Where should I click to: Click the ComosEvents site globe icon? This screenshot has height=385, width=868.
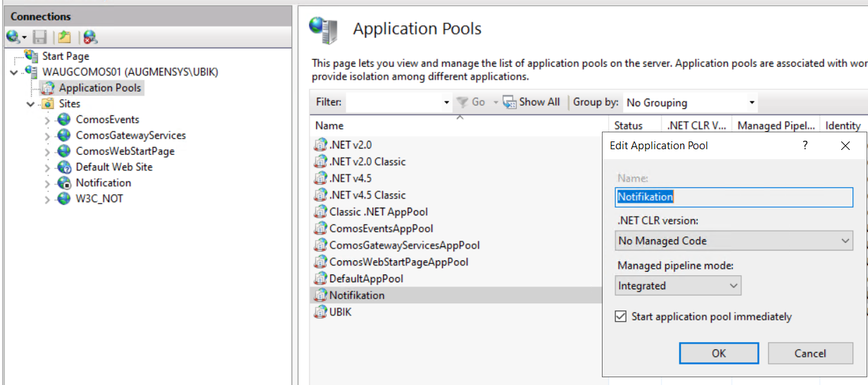[x=64, y=120]
